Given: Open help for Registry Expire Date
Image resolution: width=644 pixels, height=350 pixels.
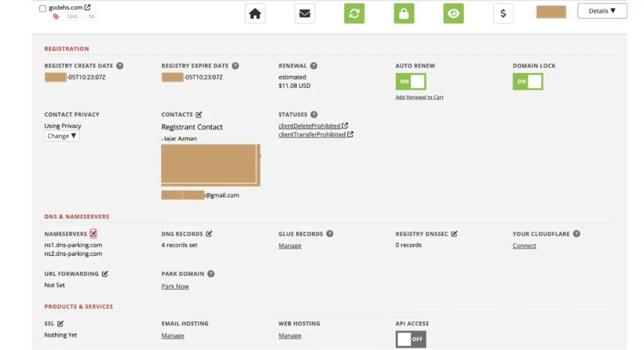Looking at the screenshot, I should (235, 65).
